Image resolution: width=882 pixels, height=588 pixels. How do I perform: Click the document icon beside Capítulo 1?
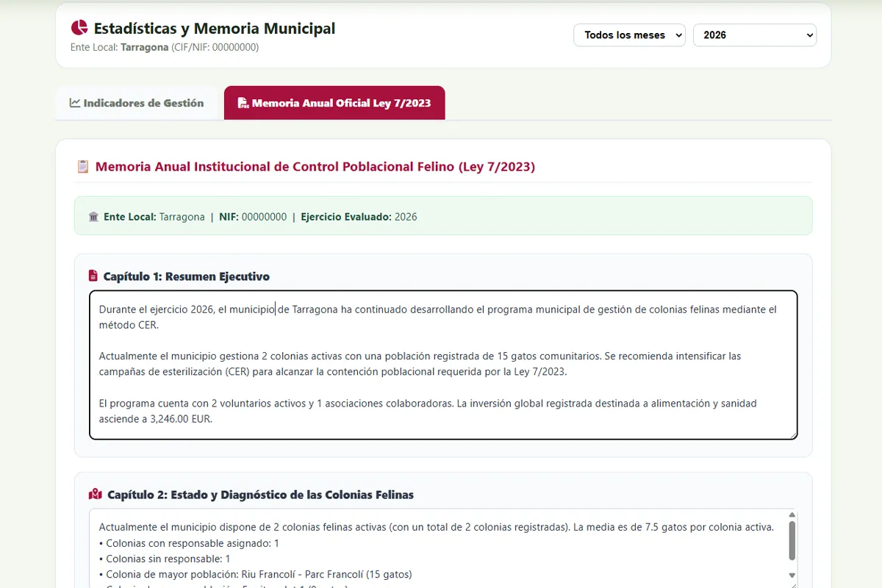tap(93, 276)
